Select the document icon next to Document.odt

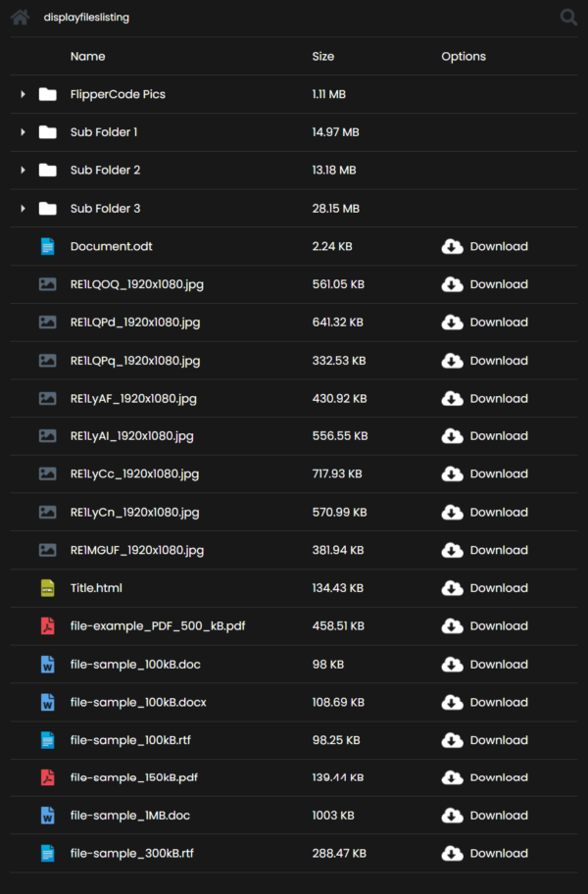coord(48,246)
